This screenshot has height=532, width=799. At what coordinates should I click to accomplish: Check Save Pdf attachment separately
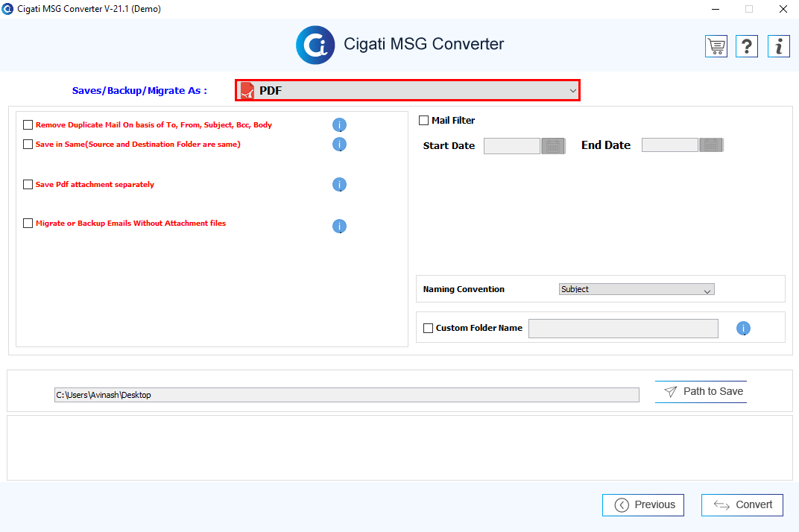tap(28, 185)
